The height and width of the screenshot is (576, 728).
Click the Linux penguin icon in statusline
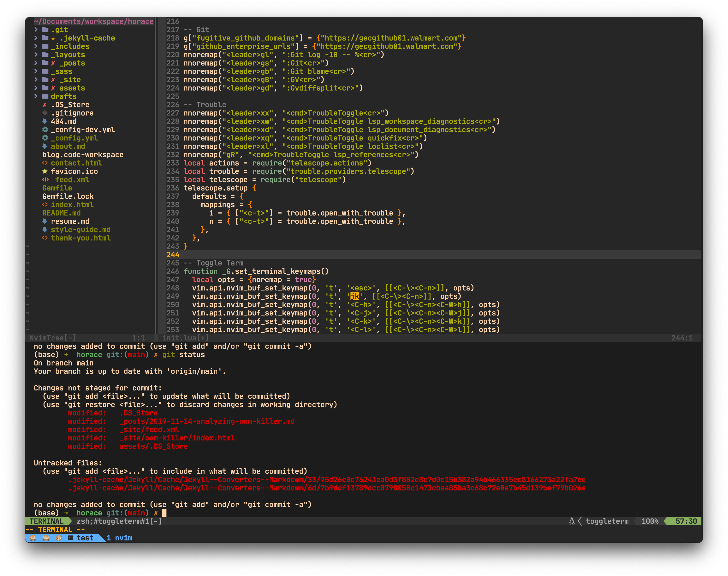(x=571, y=521)
